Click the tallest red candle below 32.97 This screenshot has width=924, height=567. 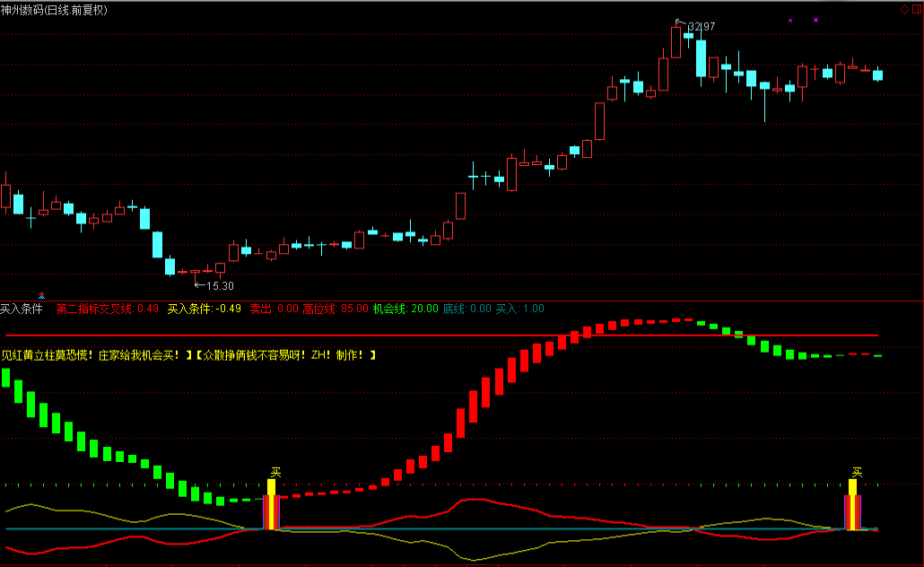click(676, 41)
